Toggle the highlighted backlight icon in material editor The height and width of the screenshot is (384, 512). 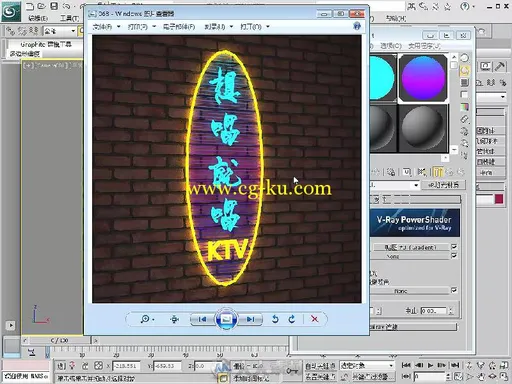click(x=464, y=70)
